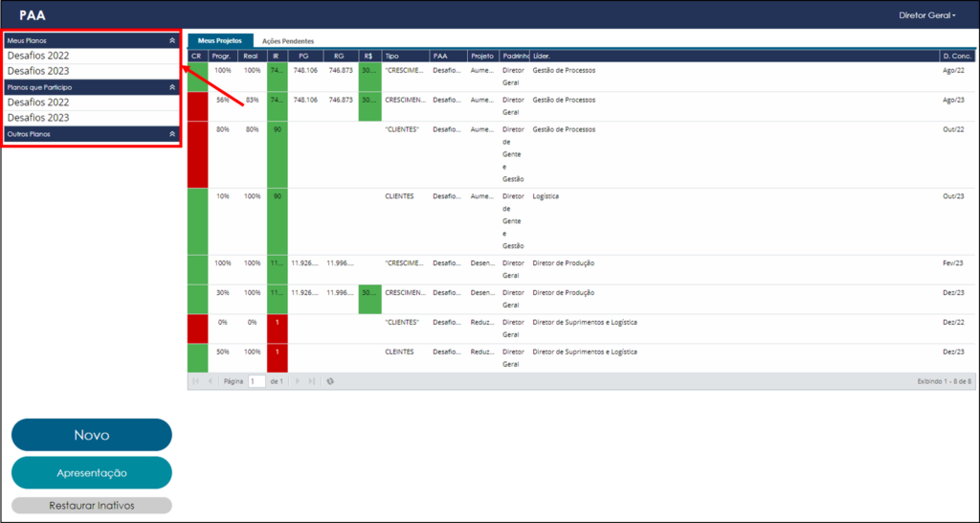Image resolution: width=980 pixels, height=523 pixels.
Task: Open the Diretor Geral user dropdown
Action: [x=927, y=15]
